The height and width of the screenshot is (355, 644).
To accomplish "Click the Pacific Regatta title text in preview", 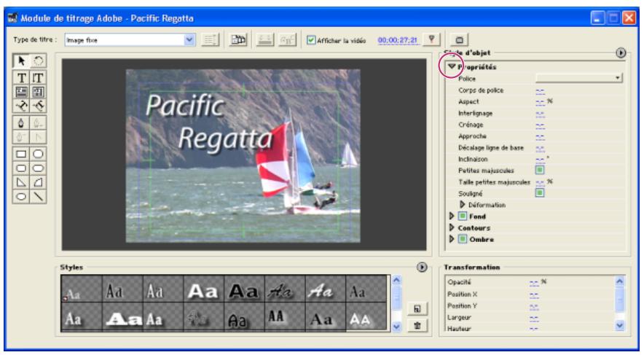I will [x=208, y=122].
